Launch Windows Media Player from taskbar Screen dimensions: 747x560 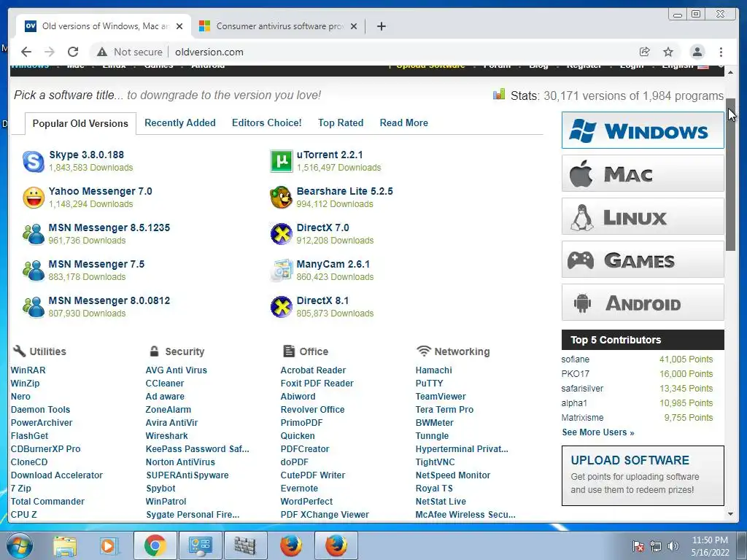tap(108, 545)
